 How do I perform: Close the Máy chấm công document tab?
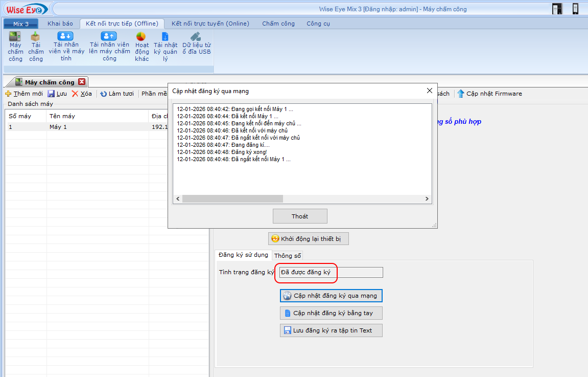click(82, 82)
